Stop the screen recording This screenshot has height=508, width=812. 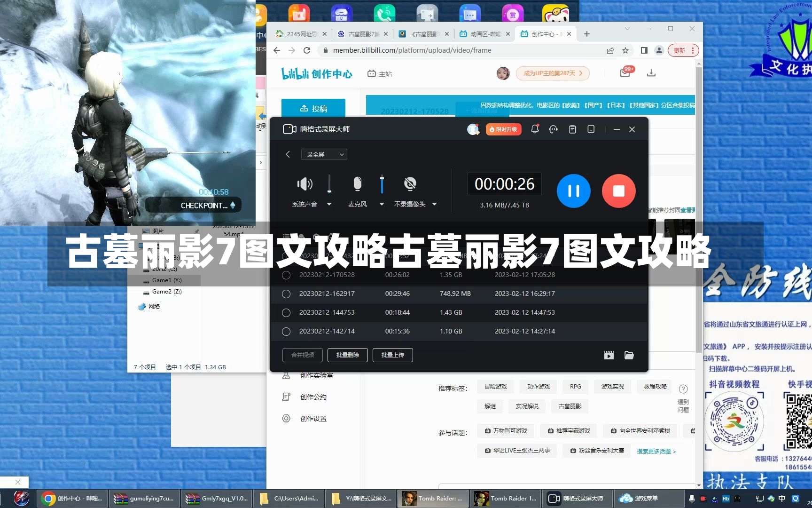pyautogui.click(x=618, y=191)
